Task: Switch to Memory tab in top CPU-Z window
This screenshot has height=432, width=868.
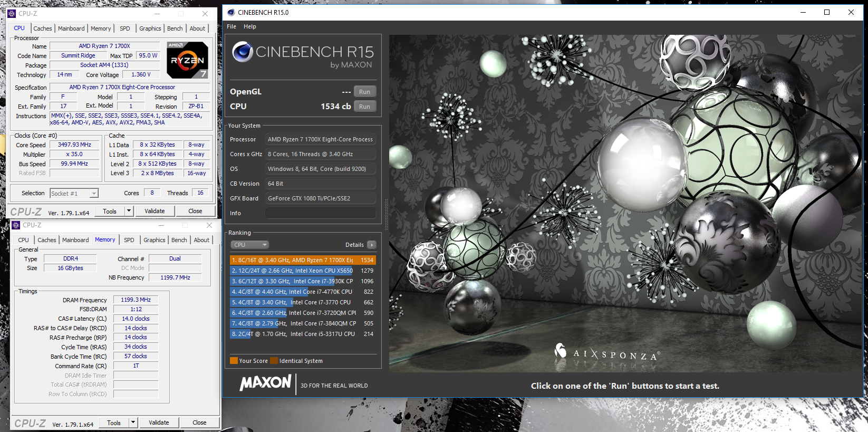Action: click(x=101, y=28)
